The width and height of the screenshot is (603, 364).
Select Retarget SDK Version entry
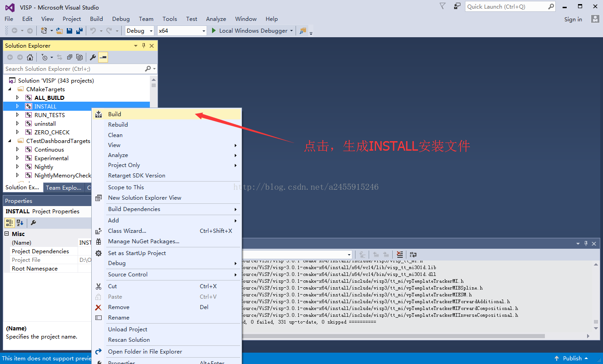[167, 176]
